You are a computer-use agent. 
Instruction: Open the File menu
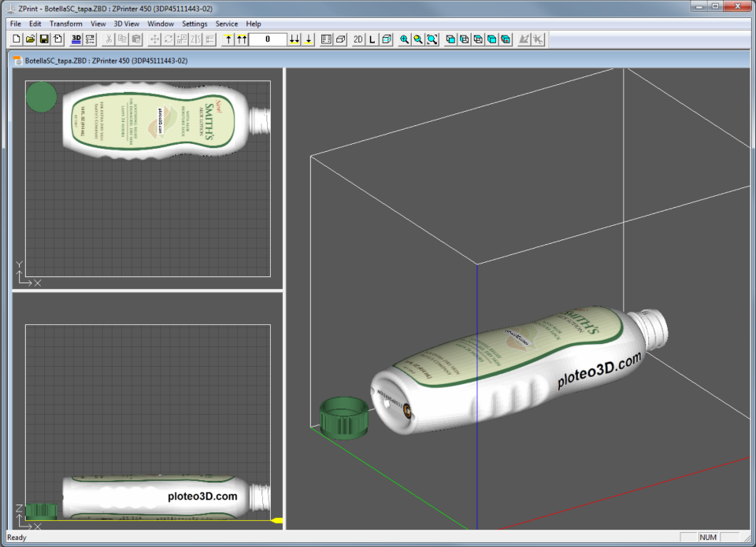click(16, 24)
